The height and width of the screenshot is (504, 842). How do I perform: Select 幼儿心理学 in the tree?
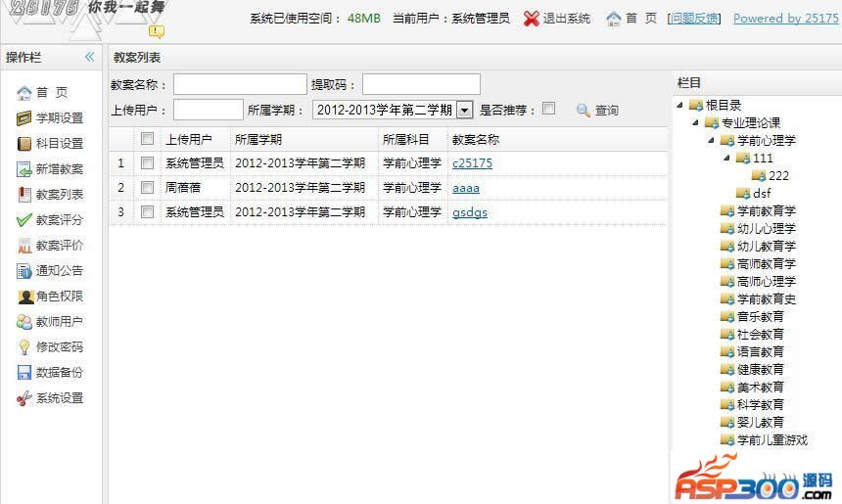pyautogui.click(x=767, y=229)
